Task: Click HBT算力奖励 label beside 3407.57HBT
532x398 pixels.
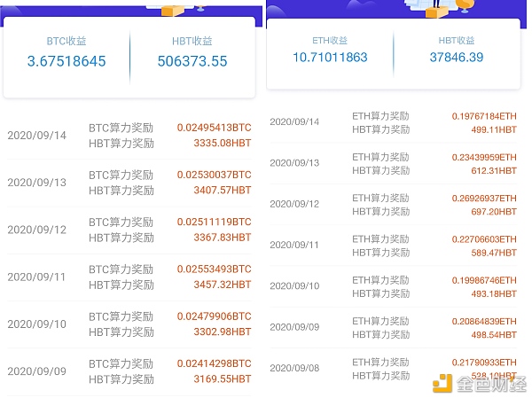Action: (x=121, y=191)
